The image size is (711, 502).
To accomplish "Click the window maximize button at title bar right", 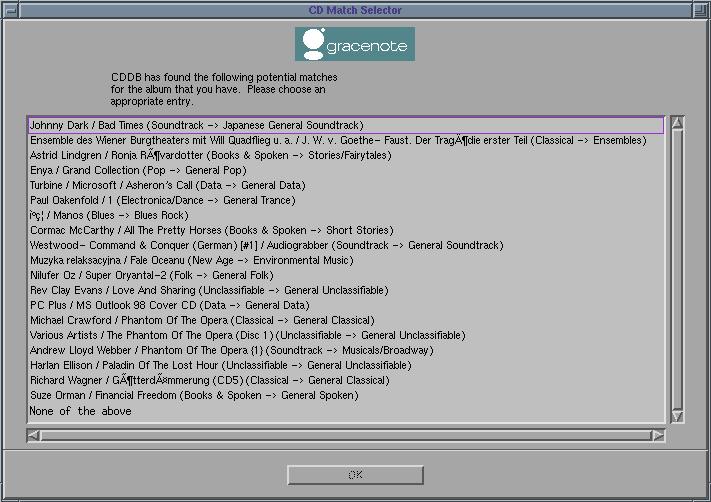I will click(x=701, y=10).
